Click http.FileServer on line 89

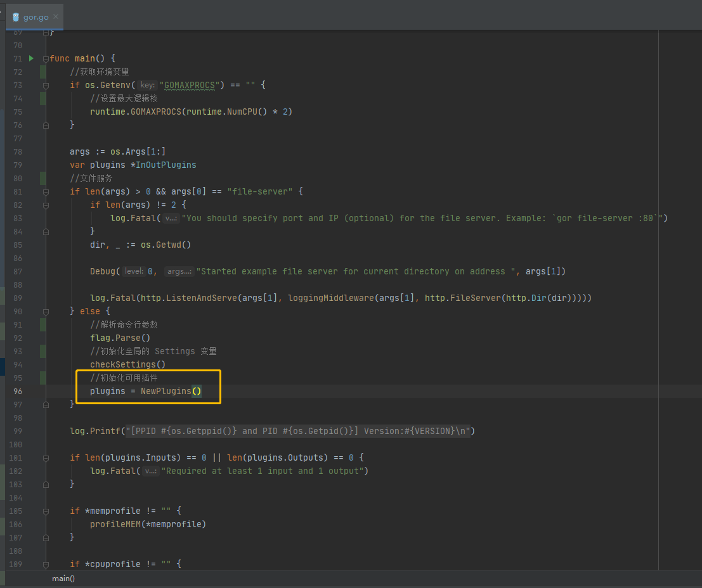(x=463, y=298)
